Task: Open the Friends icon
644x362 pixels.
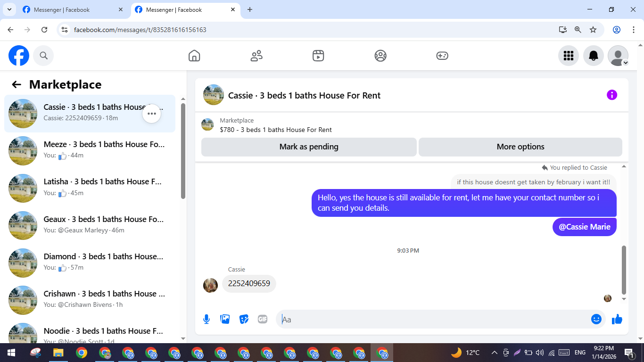Action: coord(256,56)
